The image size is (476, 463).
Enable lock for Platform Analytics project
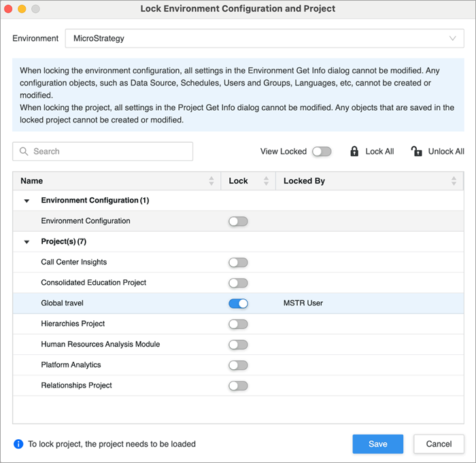click(238, 365)
